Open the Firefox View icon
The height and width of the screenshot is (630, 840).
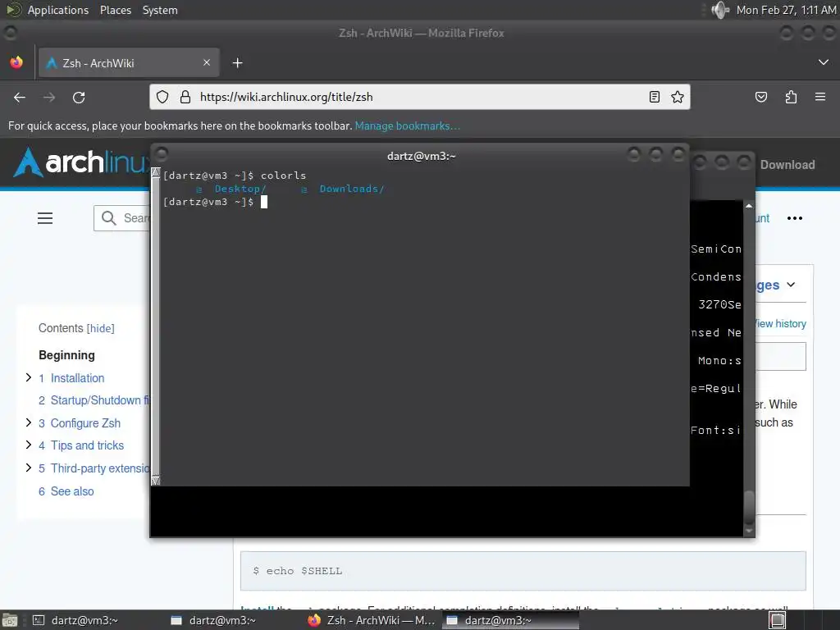[x=16, y=62]
